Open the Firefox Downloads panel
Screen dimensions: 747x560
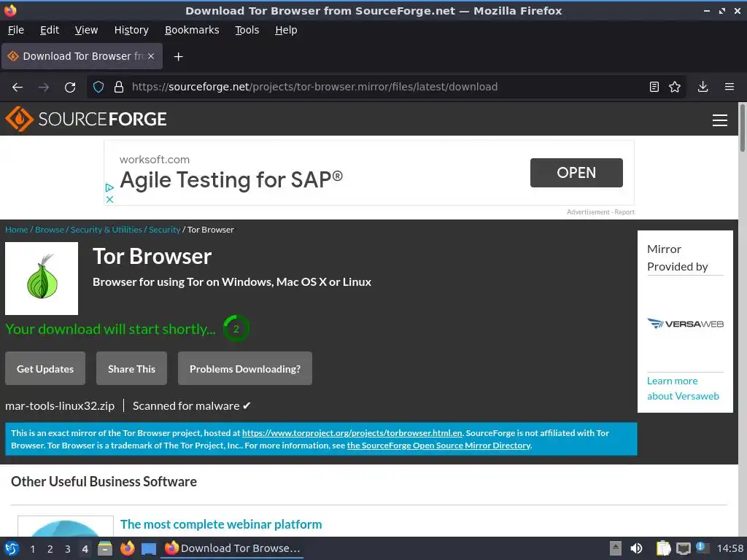pos(703,87)
